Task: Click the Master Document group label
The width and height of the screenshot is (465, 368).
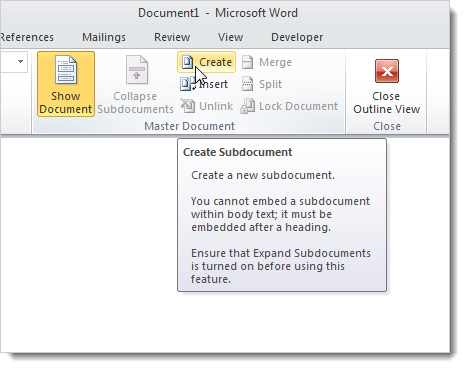Action: tap(190, 126)
